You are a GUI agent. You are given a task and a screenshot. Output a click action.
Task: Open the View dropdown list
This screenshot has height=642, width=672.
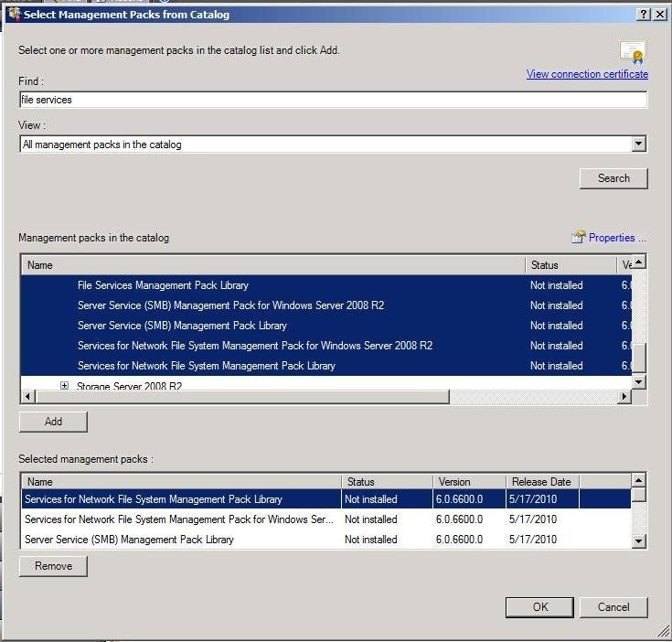click(x=638, y=144)
